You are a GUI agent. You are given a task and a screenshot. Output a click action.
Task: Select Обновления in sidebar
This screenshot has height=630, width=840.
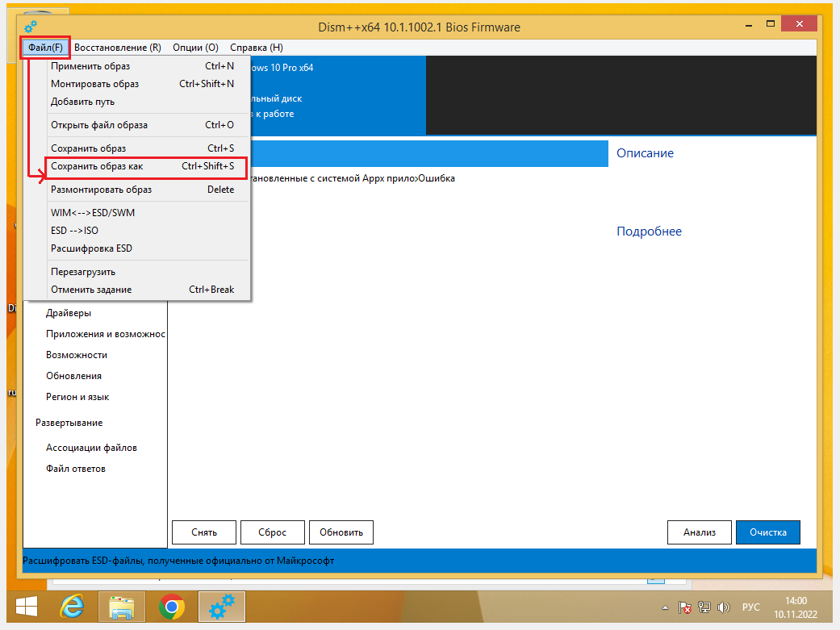pyautogui.click(x=74, y=376)
